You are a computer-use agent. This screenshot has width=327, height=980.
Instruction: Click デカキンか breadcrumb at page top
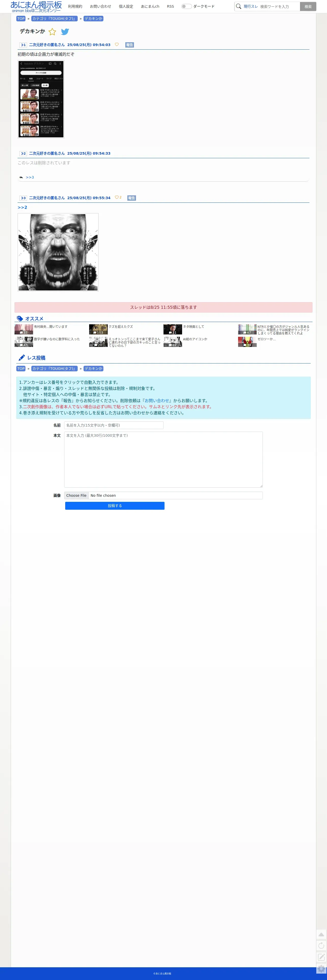[x=93, y=19]
